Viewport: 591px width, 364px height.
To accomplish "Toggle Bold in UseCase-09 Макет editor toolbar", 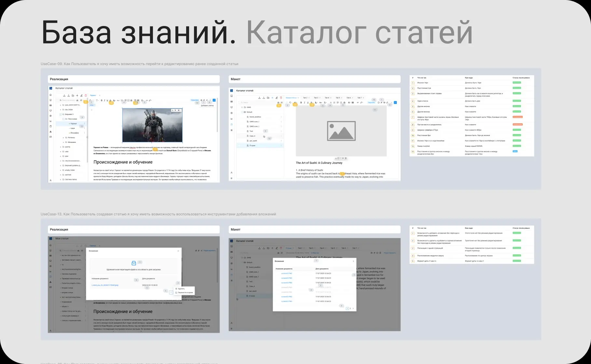I will (x=301, y=102).
